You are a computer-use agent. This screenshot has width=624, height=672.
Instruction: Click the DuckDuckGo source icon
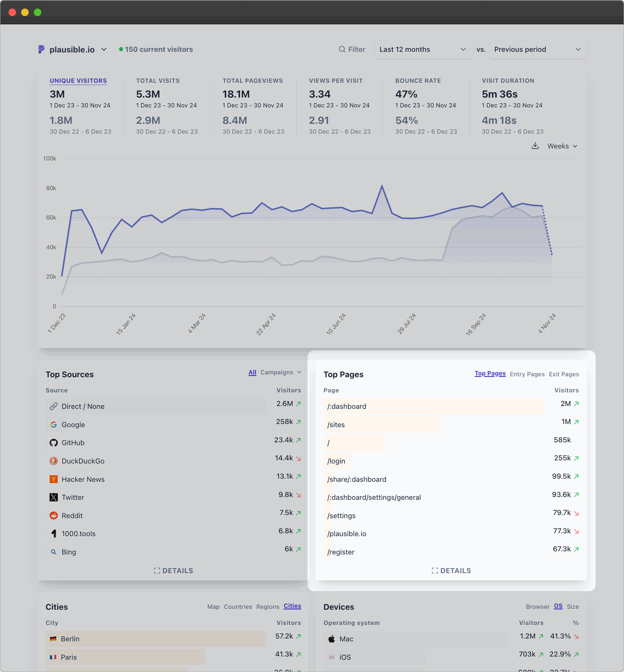(x=54, y=461)
